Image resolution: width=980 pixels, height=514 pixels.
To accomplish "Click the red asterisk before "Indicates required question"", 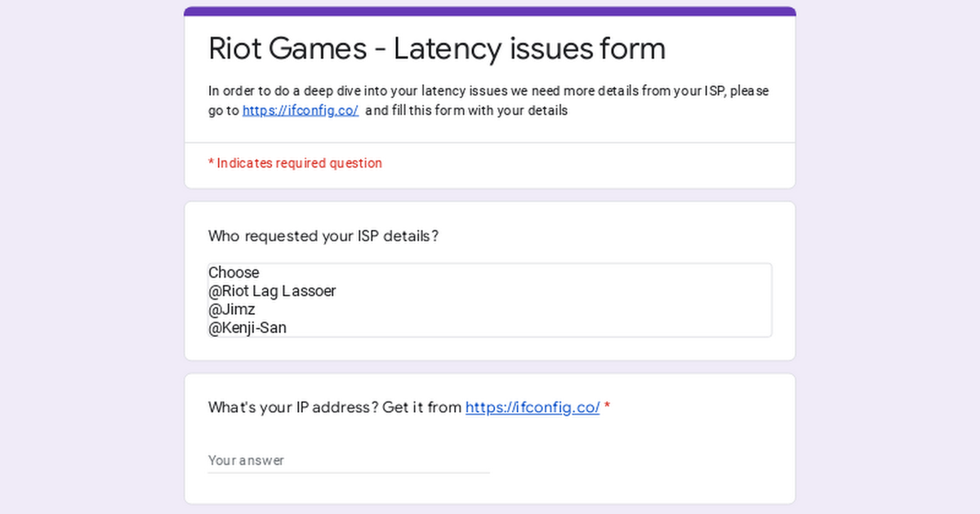I will pos(211,163).
